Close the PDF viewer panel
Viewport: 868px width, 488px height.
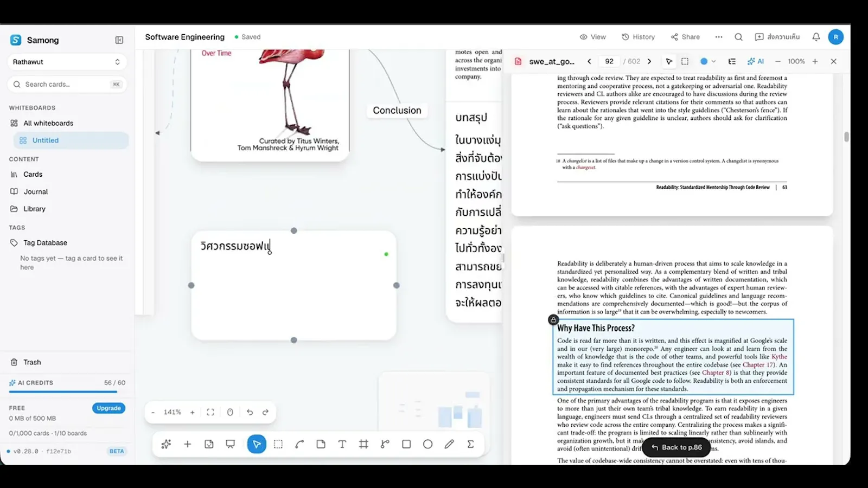(834, 61)
